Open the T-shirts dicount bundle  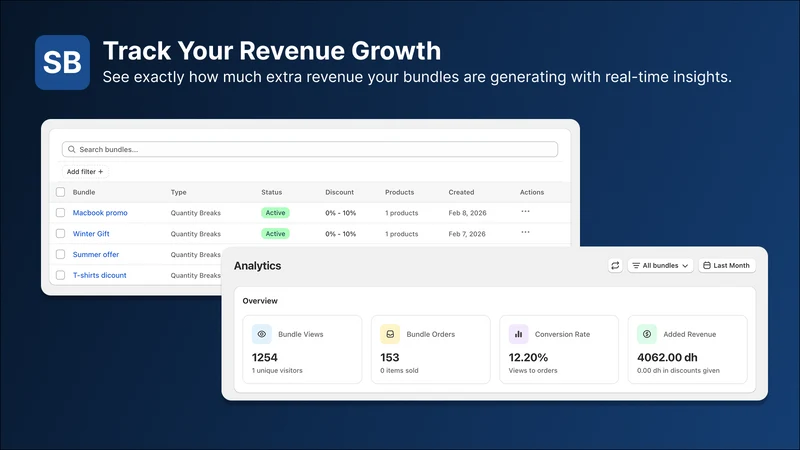click(99, 275)
